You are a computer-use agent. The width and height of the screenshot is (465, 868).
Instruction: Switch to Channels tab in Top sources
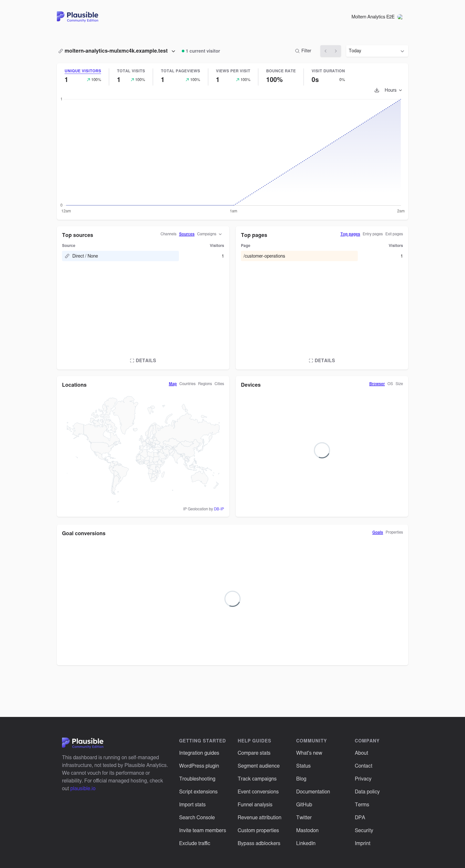[x=168, y=234]
